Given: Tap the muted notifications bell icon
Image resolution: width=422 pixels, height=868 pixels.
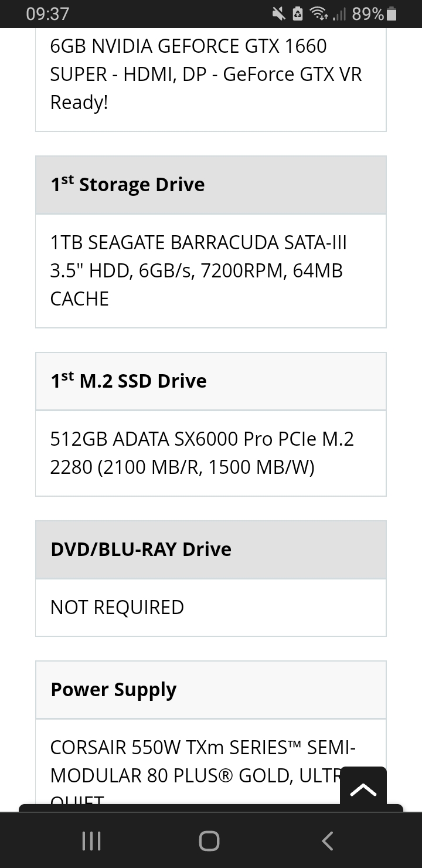Looking at the screenshot, I should (278, 13).
